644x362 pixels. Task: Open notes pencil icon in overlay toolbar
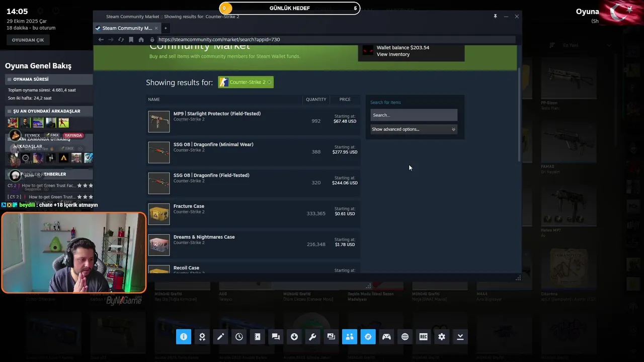coord(220,337)
